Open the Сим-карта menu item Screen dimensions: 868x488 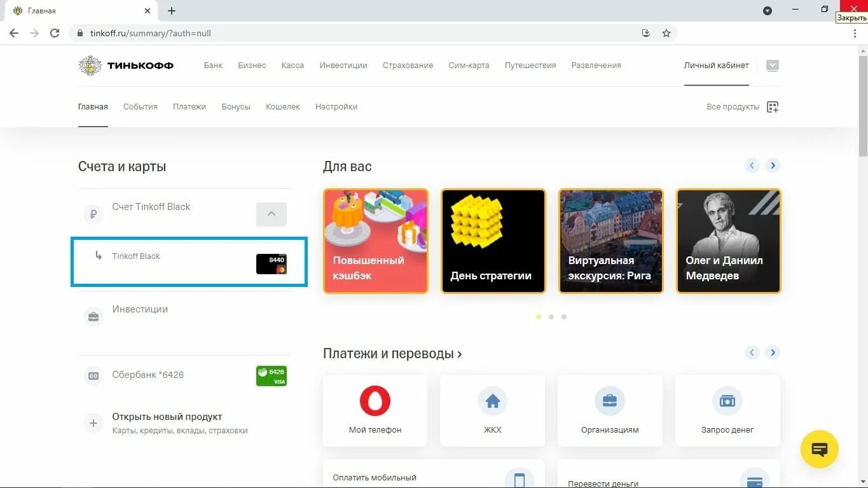click(469, 66)
